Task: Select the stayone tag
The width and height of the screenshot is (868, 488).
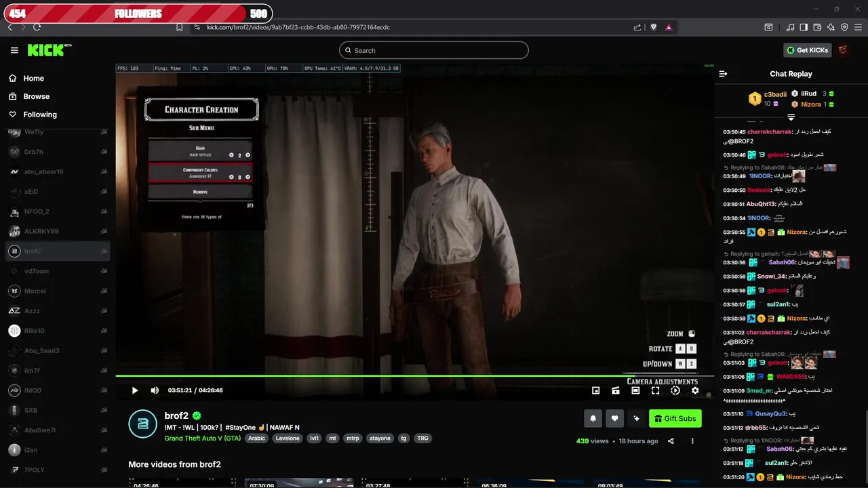Action: [x=380, y=439]
